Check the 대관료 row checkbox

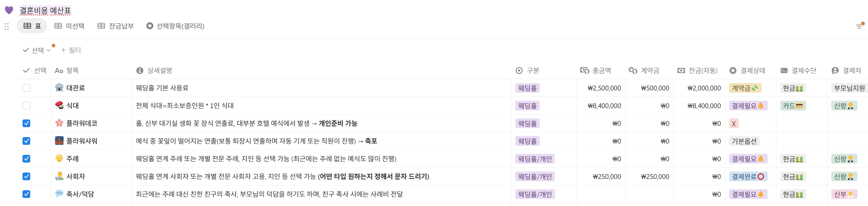tap(26, 88)
